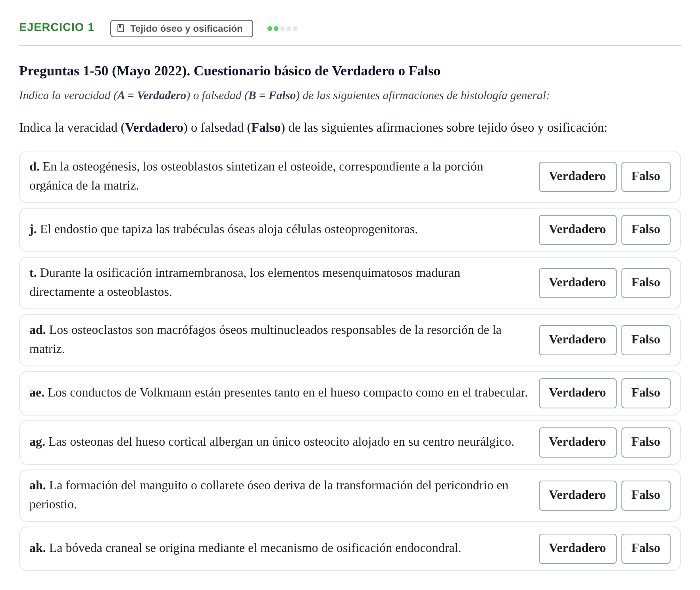700x590 pixels.
Task: Click statement ag text about único osteocito
Action: (272, 442)
